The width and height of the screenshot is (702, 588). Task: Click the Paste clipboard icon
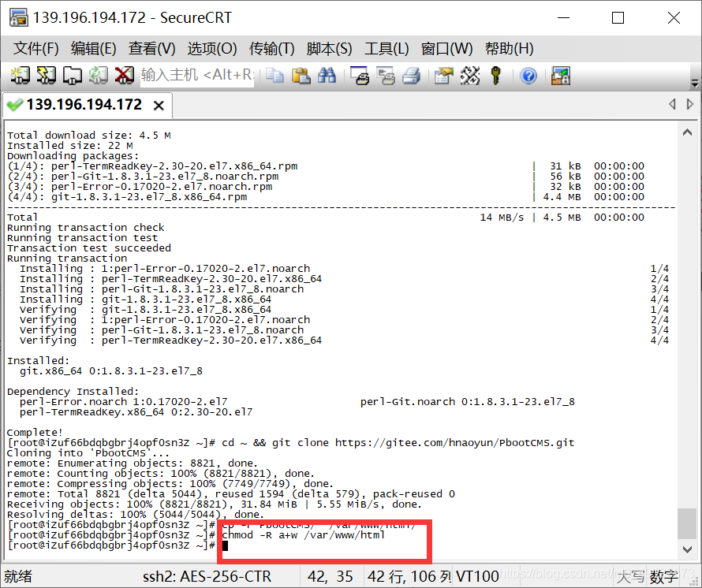(301, 75)
